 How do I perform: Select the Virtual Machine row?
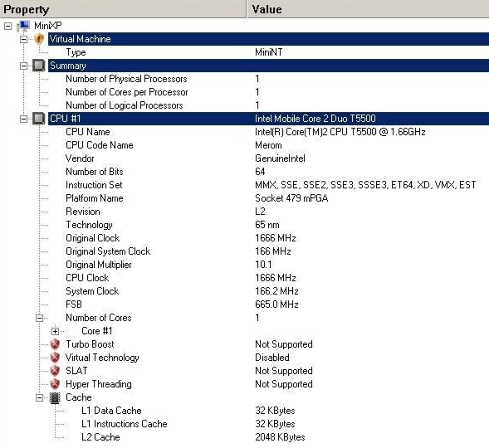click(268, 39)
